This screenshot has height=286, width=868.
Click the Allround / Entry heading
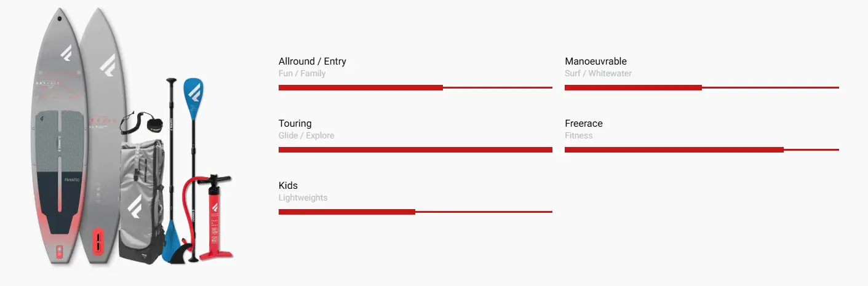pyautogui.click(x=313, y=62)
